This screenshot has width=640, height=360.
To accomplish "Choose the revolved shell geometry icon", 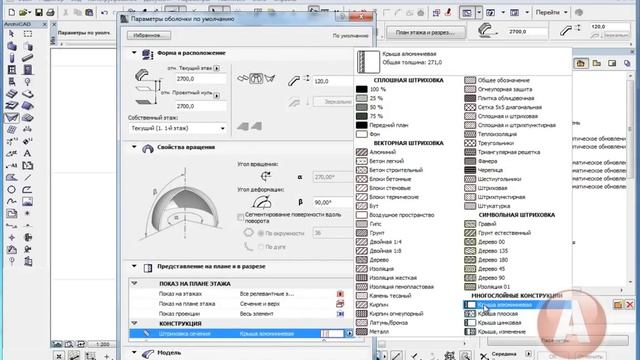I will (256, 78).
